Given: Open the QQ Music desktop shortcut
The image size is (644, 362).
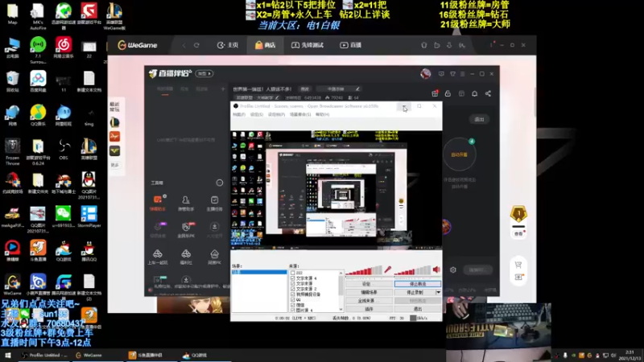Looking at the screenshot, I should tap(38, 114).
